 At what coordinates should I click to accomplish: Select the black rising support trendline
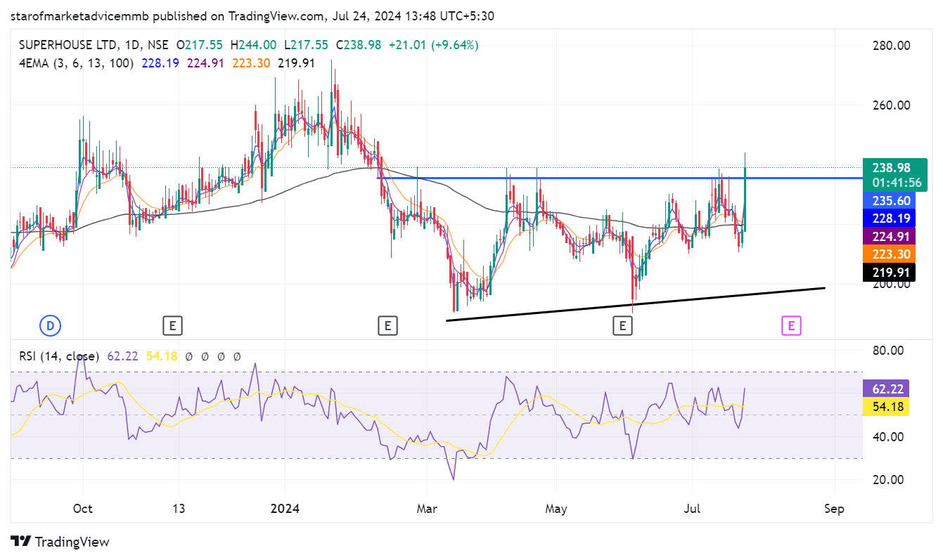(x=636, y=304)
